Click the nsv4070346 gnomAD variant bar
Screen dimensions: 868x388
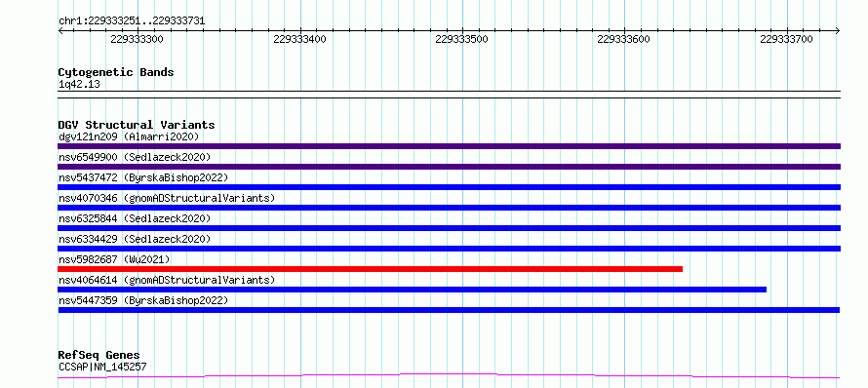tap(449, 208)
